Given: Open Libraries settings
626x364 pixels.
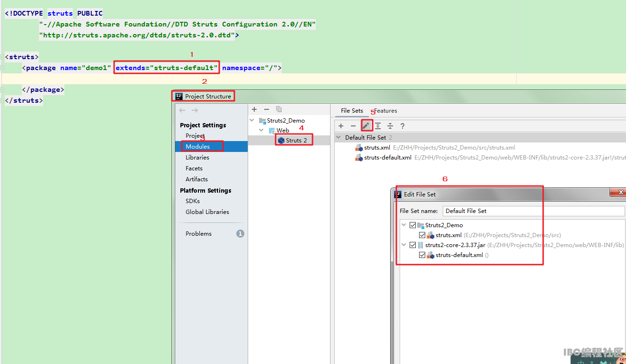Looking at the screenshot, I should [197, 158].
